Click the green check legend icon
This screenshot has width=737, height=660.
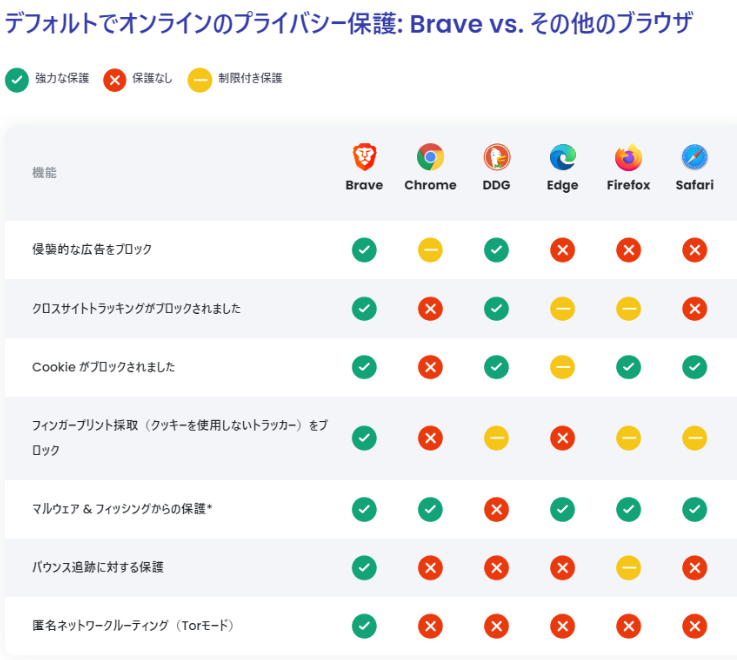tap(17, 80)
